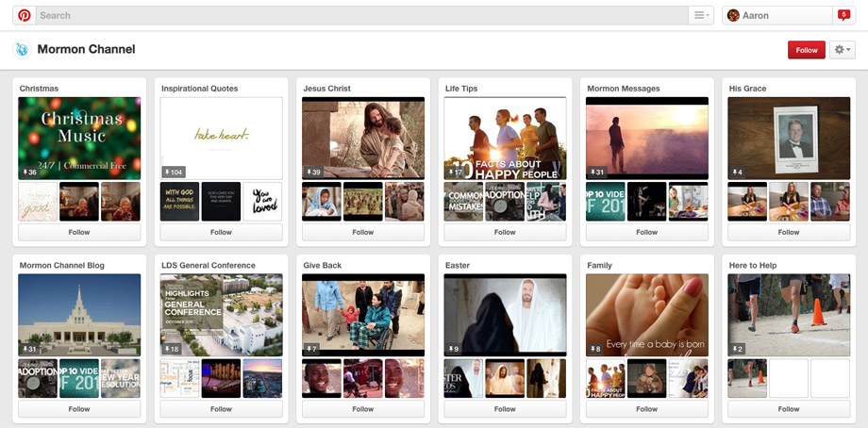Click the Life Tips board title
This screenshot has height=428, width=868.
coord(461,89)
